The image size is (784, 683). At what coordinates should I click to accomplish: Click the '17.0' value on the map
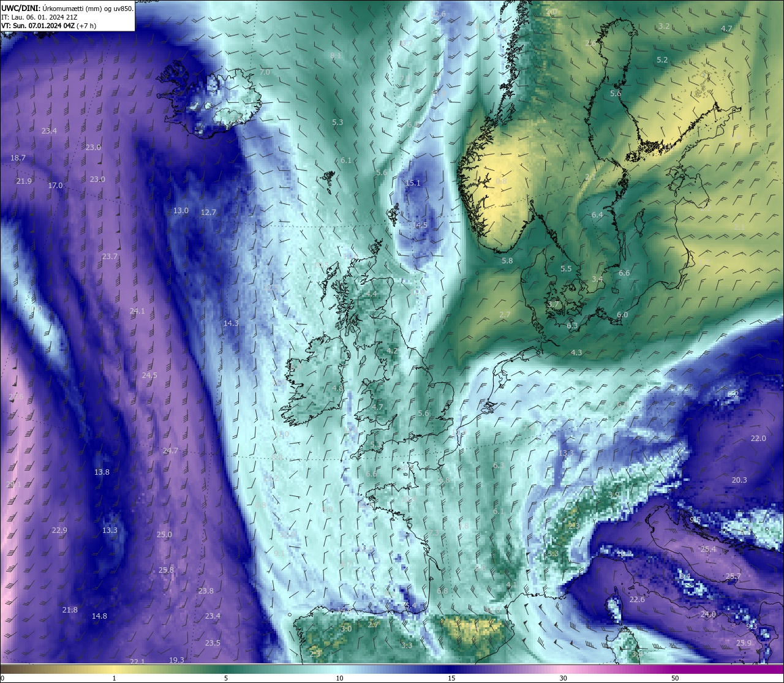[55, 186]
